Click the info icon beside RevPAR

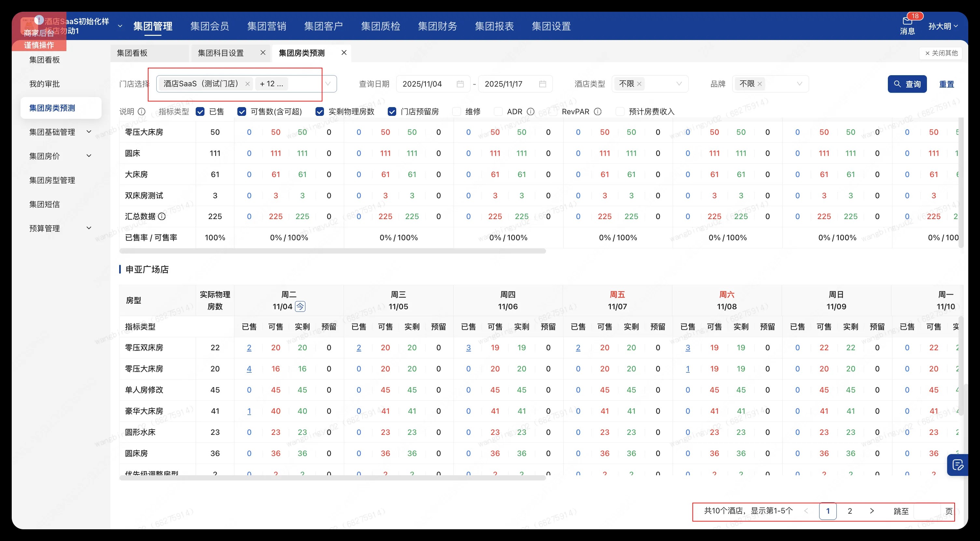coord(598,111)
